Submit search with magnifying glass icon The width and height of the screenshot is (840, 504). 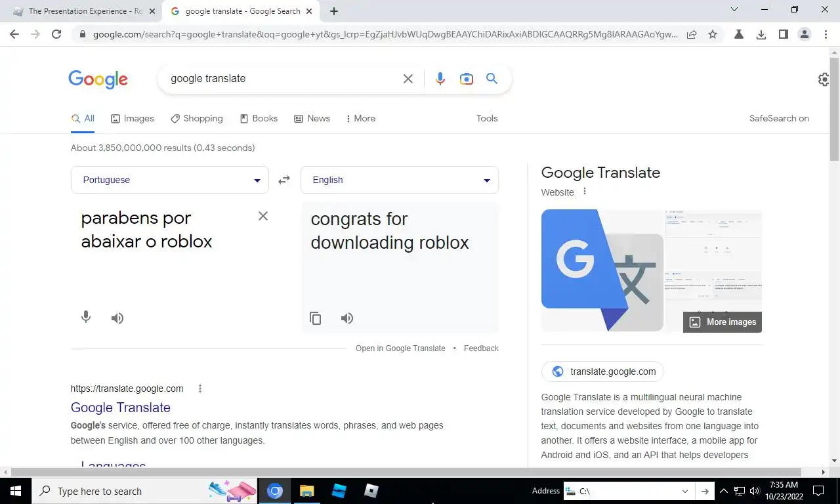pos(492,79)
